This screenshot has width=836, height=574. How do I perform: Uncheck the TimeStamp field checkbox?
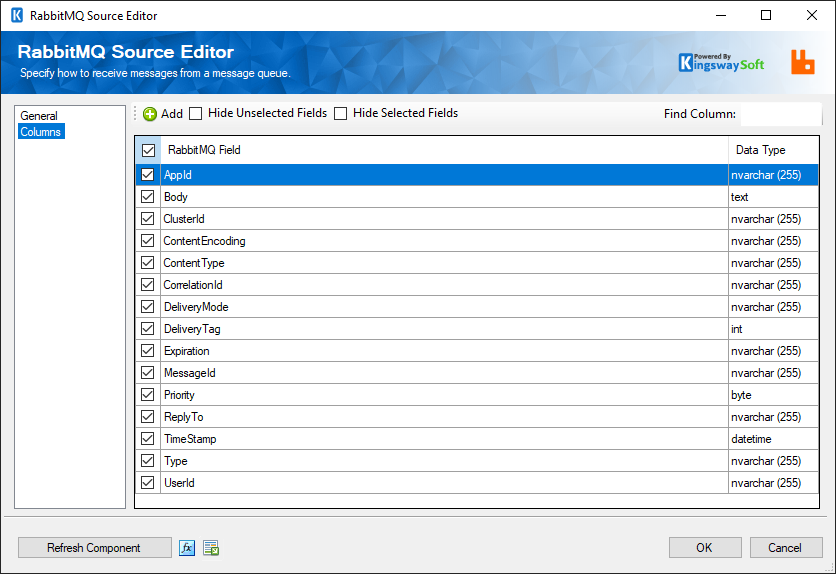tap(148, 439)
